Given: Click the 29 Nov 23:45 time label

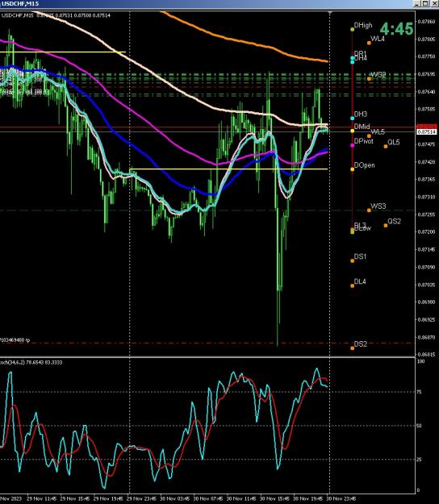Looking at the screenshot, I should pos(142,498).
